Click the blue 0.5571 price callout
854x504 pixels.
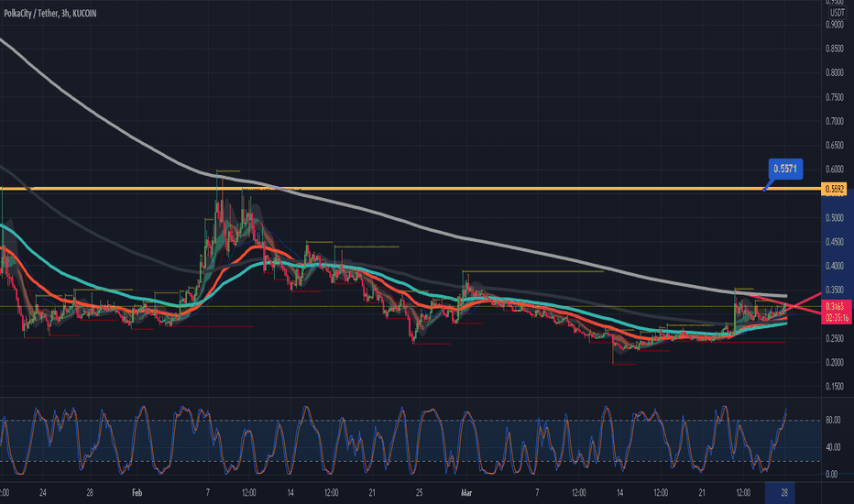pyautogui.click(x=785, y=169)
